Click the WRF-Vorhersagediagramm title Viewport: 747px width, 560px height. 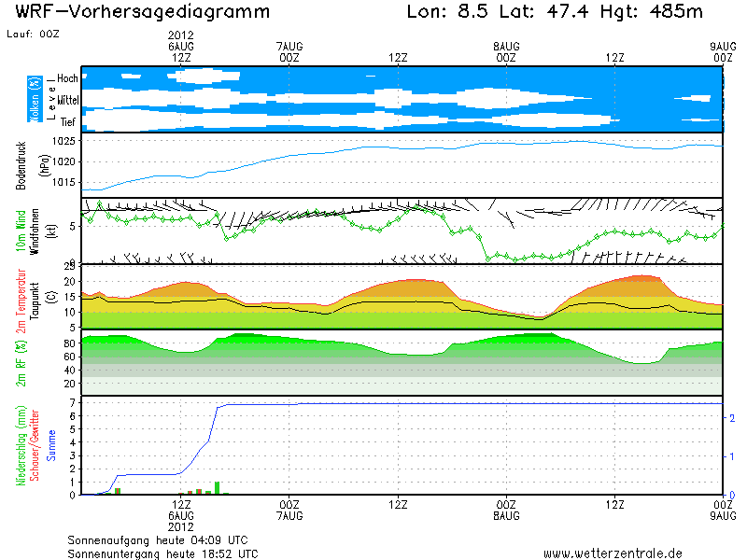pos(143,12)
